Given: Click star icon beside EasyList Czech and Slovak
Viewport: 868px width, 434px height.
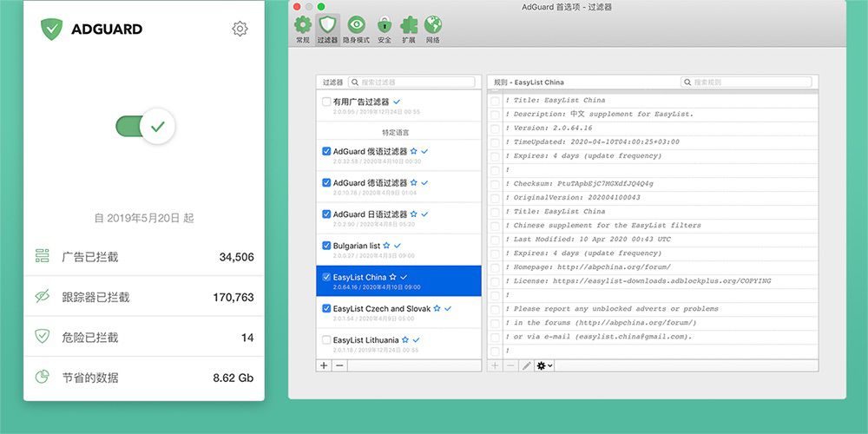Looking at the screenshot, I should pyautogui.click(x=437, y=308).
